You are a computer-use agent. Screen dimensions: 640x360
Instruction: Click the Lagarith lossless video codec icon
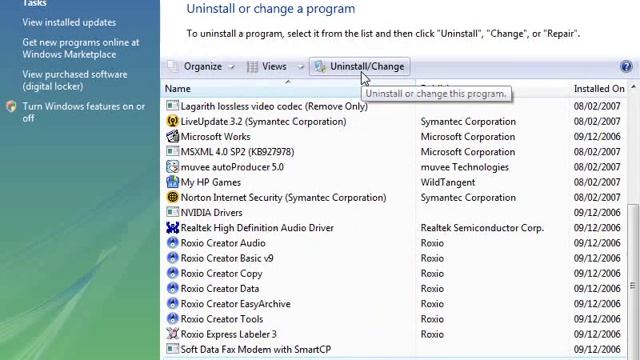pos(172,106)
